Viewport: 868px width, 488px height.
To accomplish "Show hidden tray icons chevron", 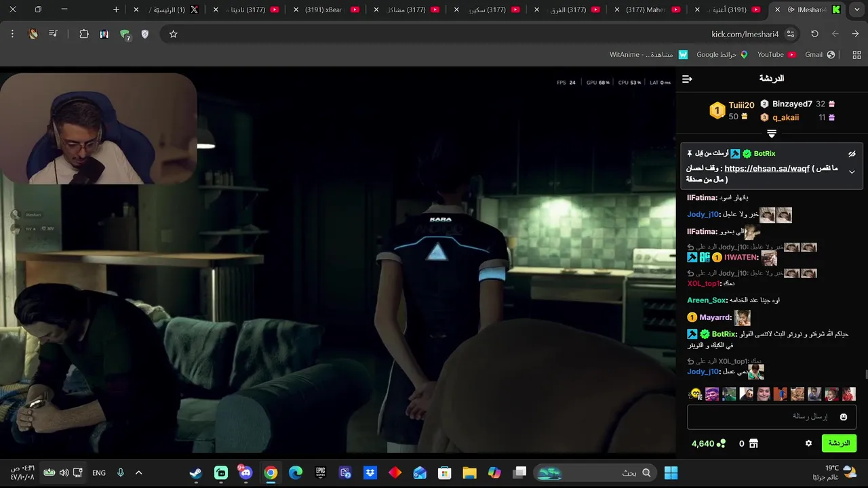I will pyautogui.click(x=138, y=472).
